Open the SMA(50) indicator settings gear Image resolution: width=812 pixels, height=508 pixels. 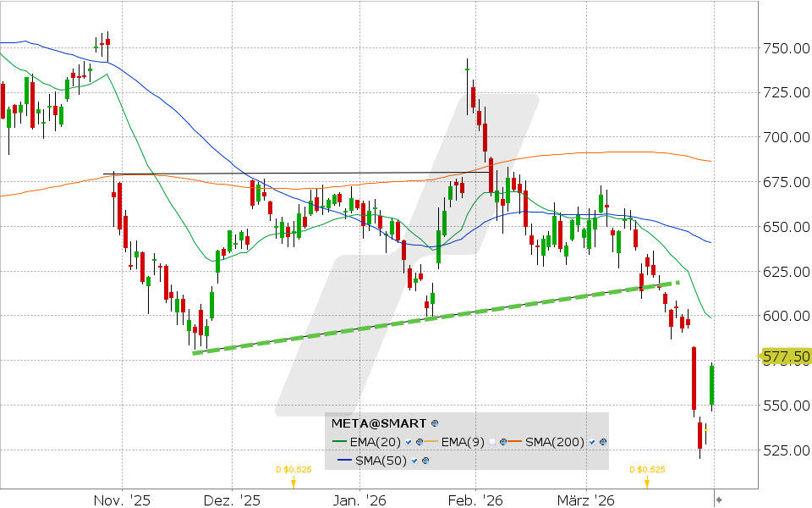pos(425,461)
